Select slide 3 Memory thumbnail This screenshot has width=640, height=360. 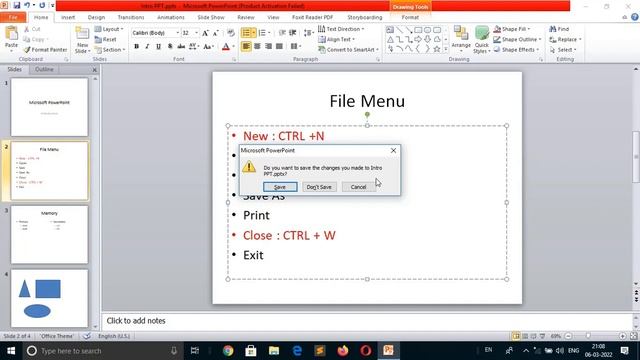click(49, 235)
